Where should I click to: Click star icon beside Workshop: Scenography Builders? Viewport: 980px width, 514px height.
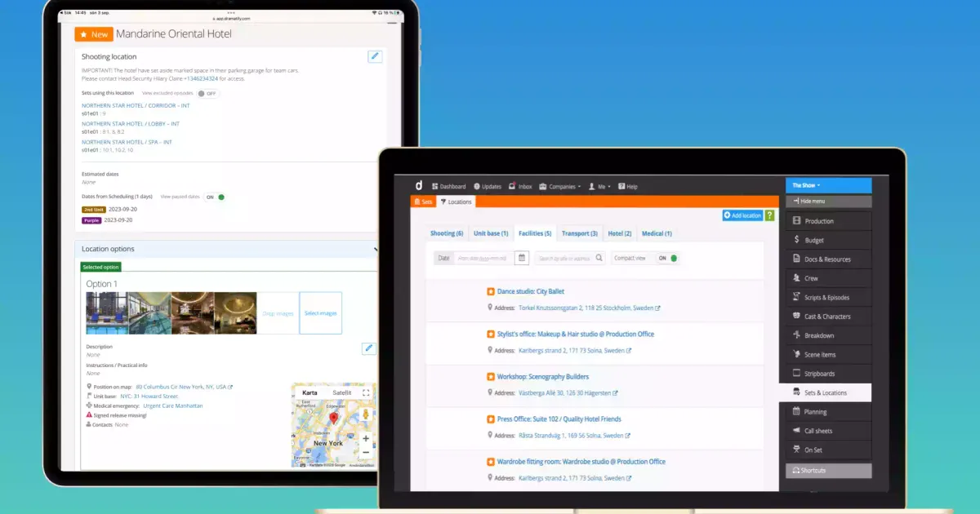(x=490, y=377)
